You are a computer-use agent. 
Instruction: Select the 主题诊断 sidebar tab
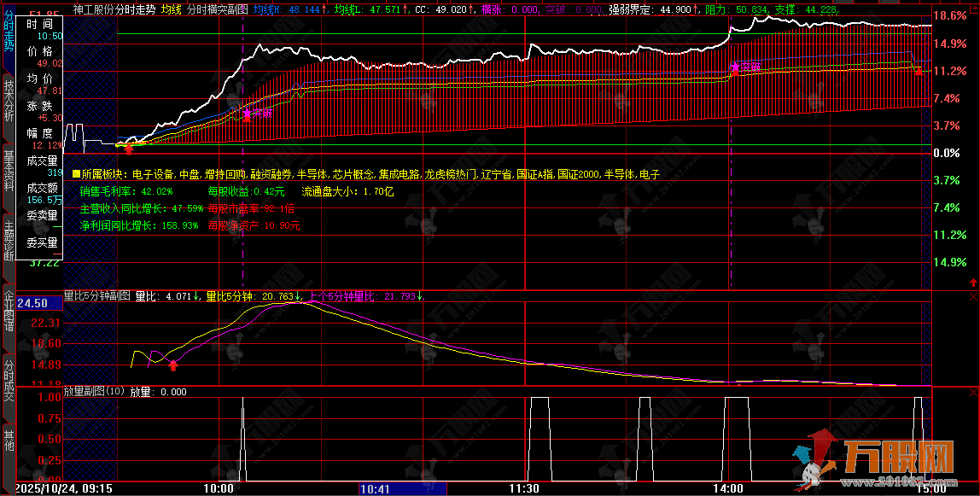pos(8,242)
